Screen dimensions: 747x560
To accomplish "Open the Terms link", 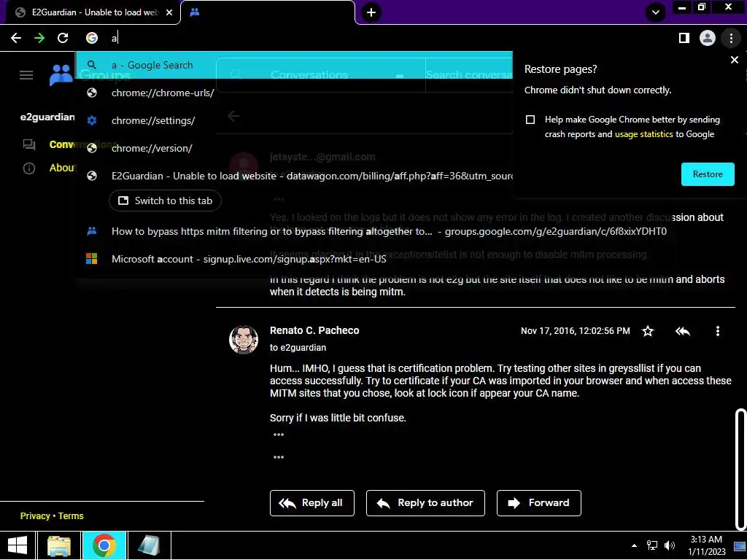I will [x=71, y=516].
